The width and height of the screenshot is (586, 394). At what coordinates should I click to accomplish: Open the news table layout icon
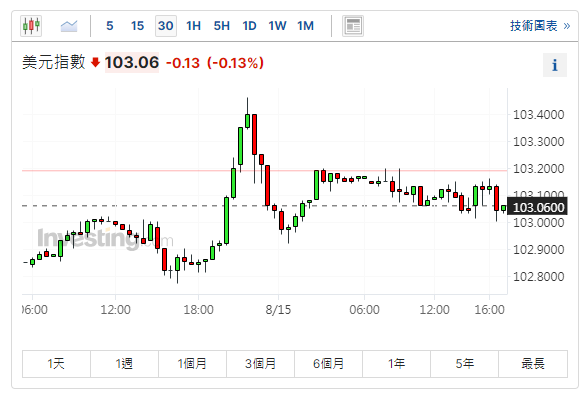pos(353,26)
